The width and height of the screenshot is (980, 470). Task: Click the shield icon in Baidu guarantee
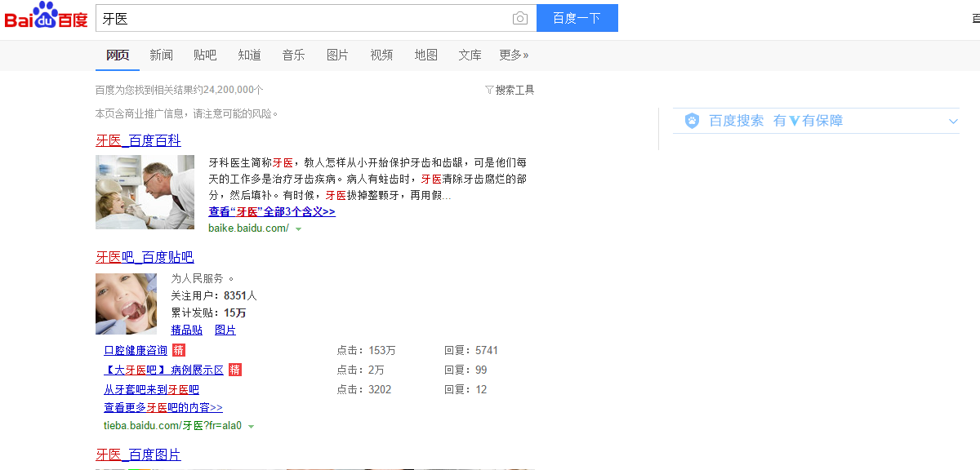click(692, 121)
